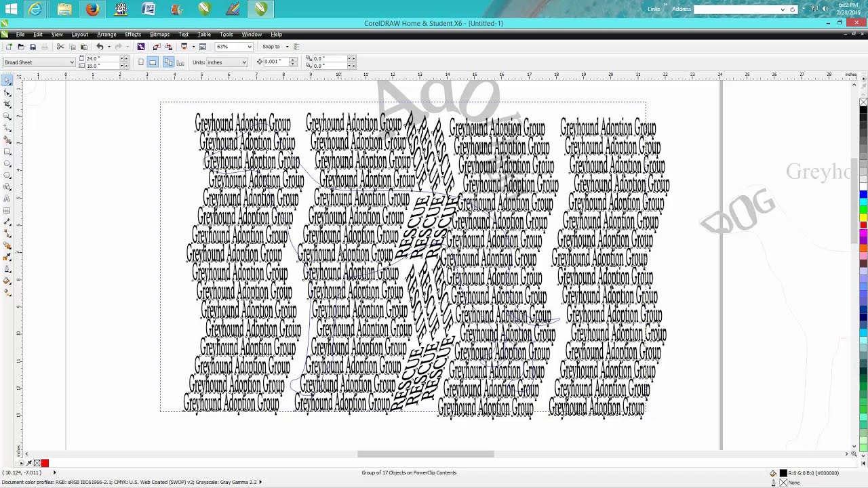Click the Copy icon

coord(73,47)
